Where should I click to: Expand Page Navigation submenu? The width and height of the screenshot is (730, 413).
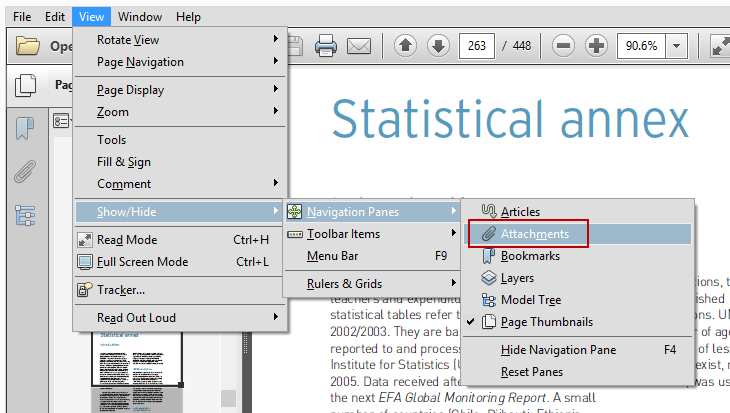[181, 62]
